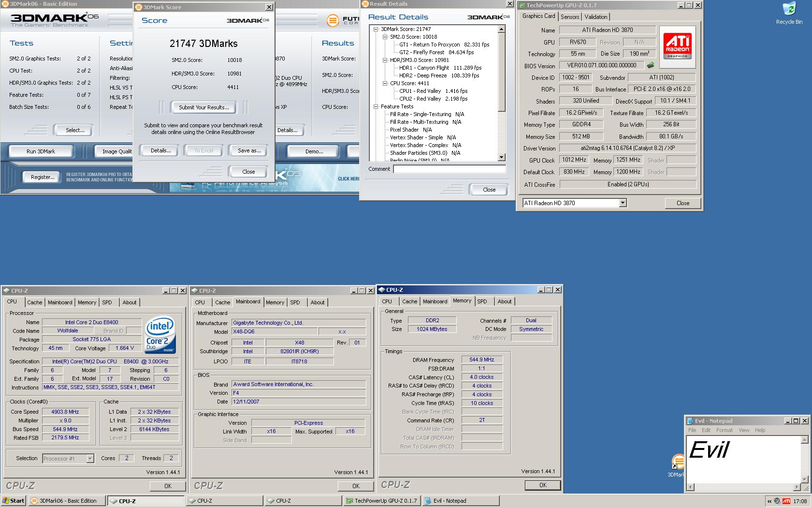
Task: Open the ATI Radeon HD 3870 dropdown in GPU-Z
Action: point(623,203)
